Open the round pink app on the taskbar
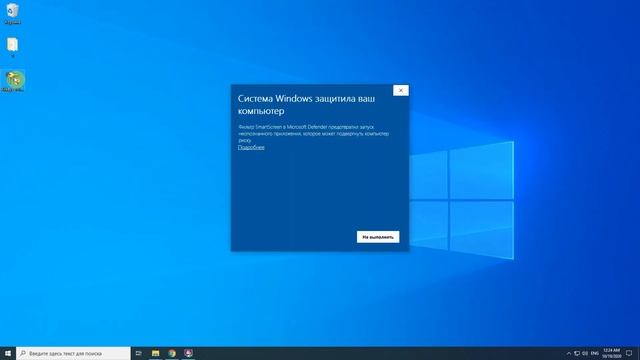Image resolution: width=640 pixels, height=360 pixels. pyautogui.click(x=188, y=353)
